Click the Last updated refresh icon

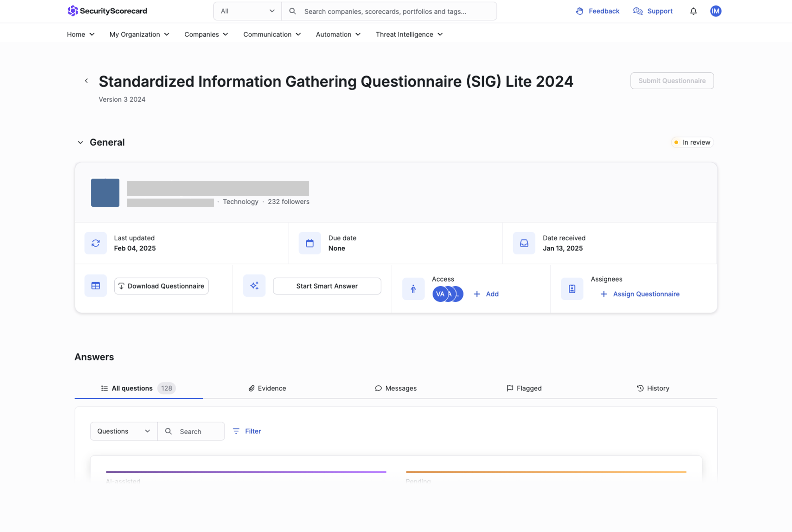coord(96,243)
